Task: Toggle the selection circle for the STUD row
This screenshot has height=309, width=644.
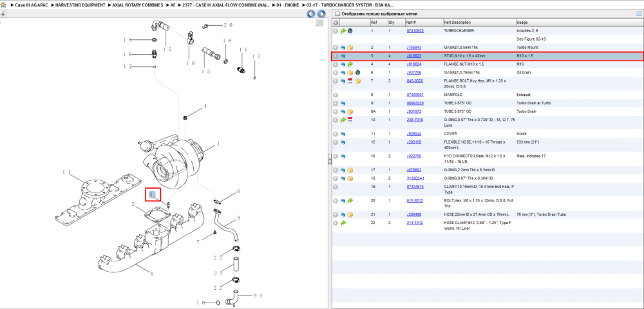Action: coord(336,56)
